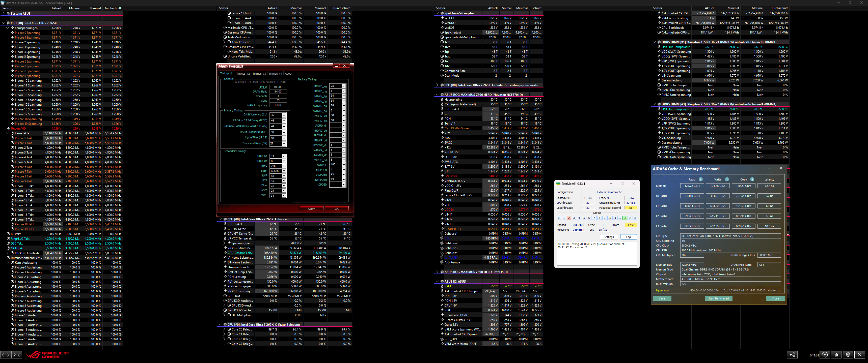Click the AIDA64 Copy info icon
Screen dimensions: 868x363
(752, 179)
